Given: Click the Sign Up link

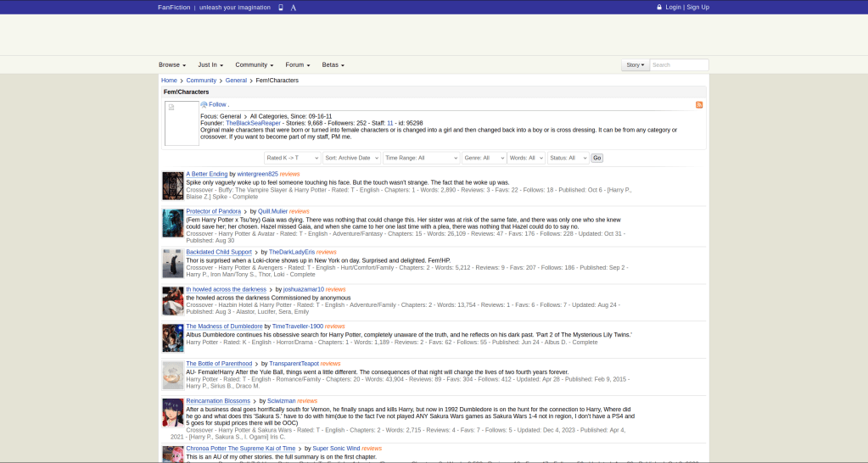Looking at the screenshot, I should (x=697, y=7).
